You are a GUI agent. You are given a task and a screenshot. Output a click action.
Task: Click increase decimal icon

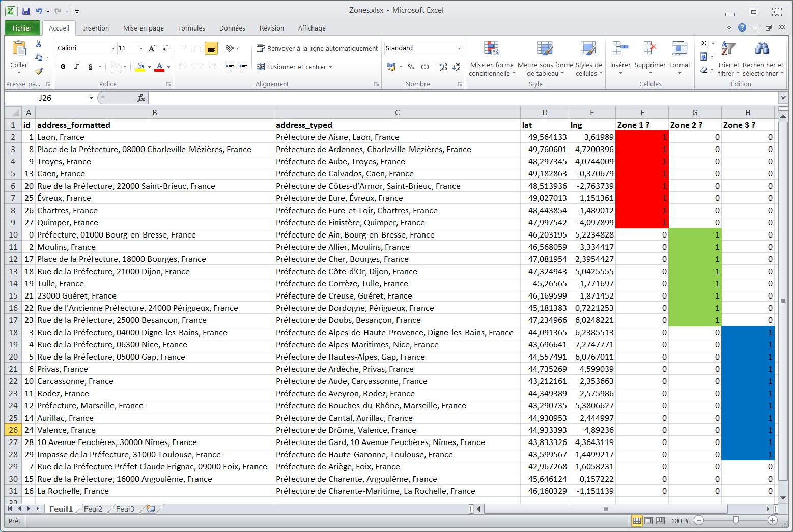click(443, 67)
